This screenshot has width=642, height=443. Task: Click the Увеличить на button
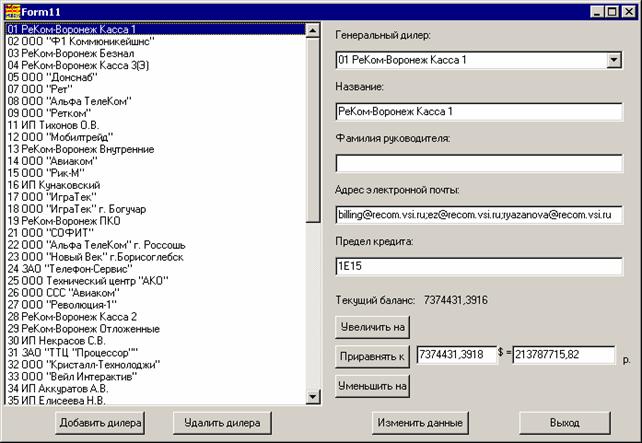pos(372,327)
